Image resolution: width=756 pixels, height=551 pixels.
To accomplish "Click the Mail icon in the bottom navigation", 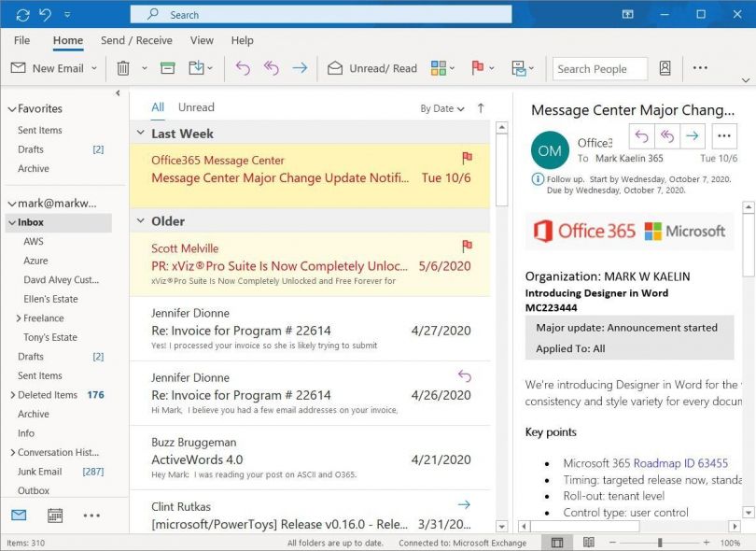I will (21, 515).
